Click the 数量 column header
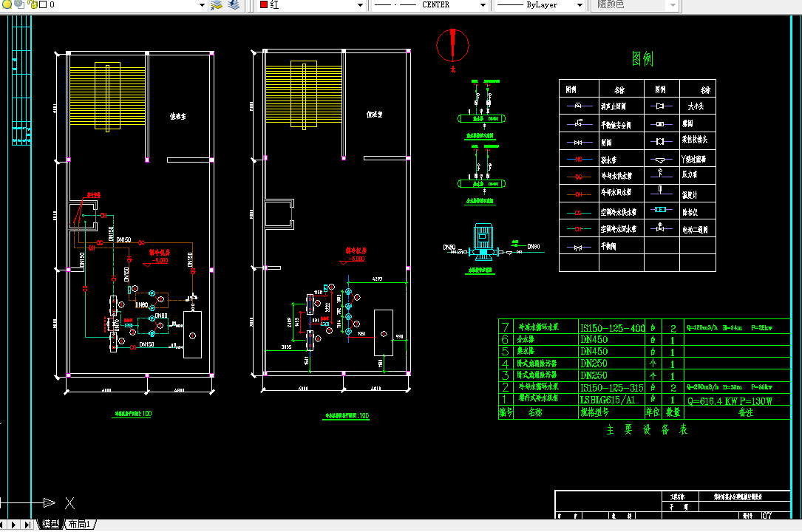This screenshot has width=802, height=532. pos(673,412)
